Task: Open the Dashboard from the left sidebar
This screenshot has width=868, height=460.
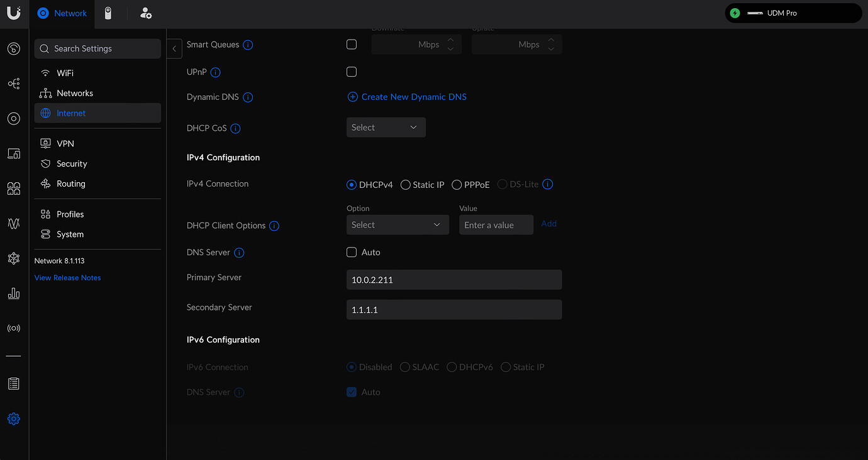Action: [14, 48]
